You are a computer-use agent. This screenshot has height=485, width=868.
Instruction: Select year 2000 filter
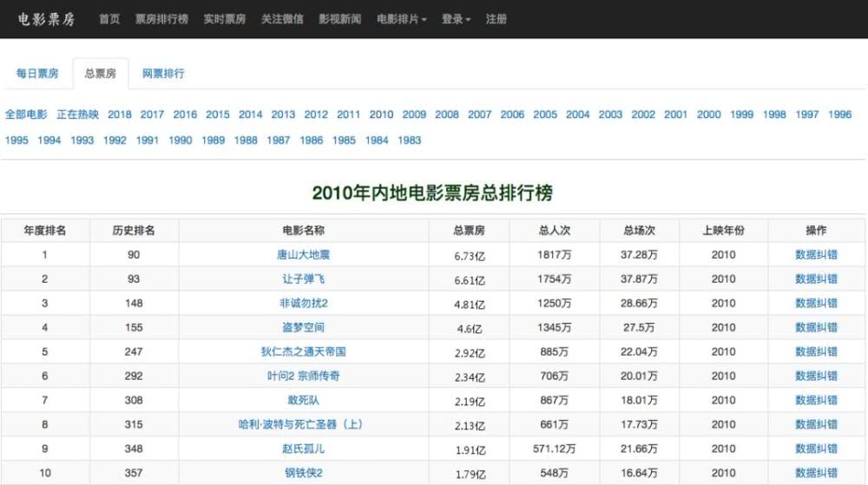(x=708, y=114)
